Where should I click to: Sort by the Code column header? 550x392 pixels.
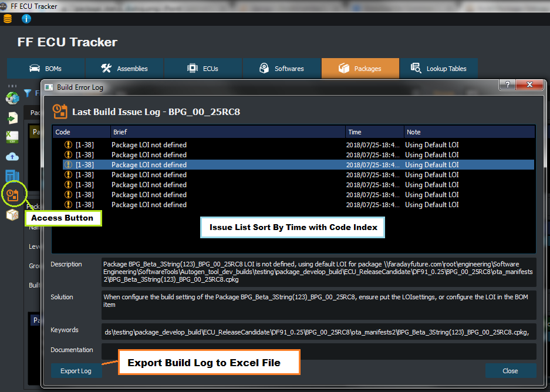point(82,132)
